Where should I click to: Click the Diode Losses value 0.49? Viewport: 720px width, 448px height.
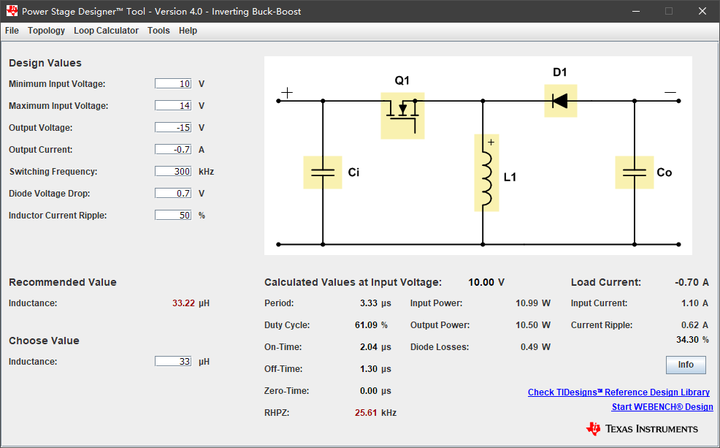(529, 347)
